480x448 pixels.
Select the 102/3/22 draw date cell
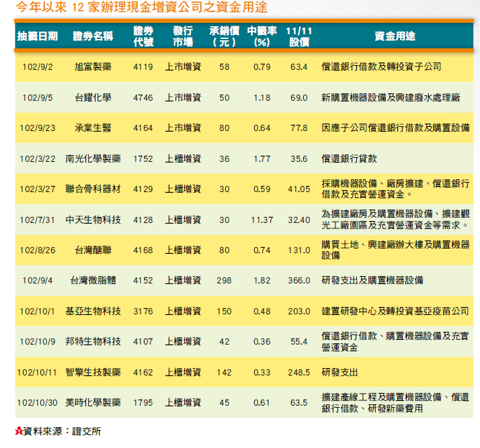pyautogui.click(x=38, y=159)
